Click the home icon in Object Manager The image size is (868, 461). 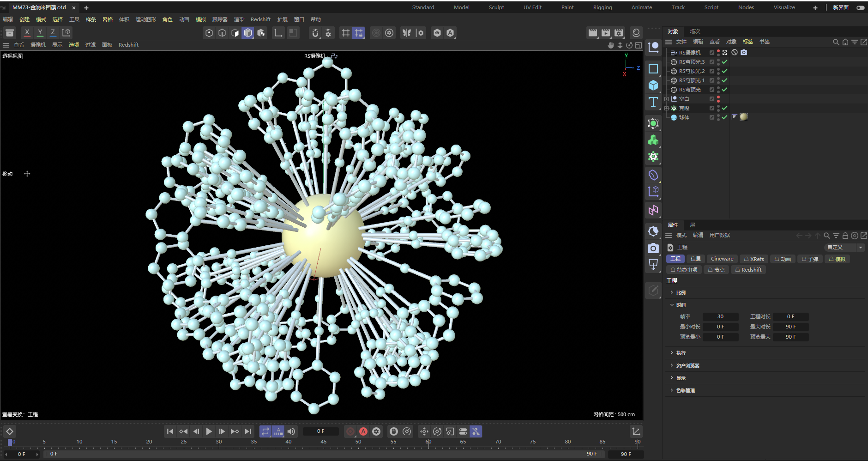(x=845, y=42)
